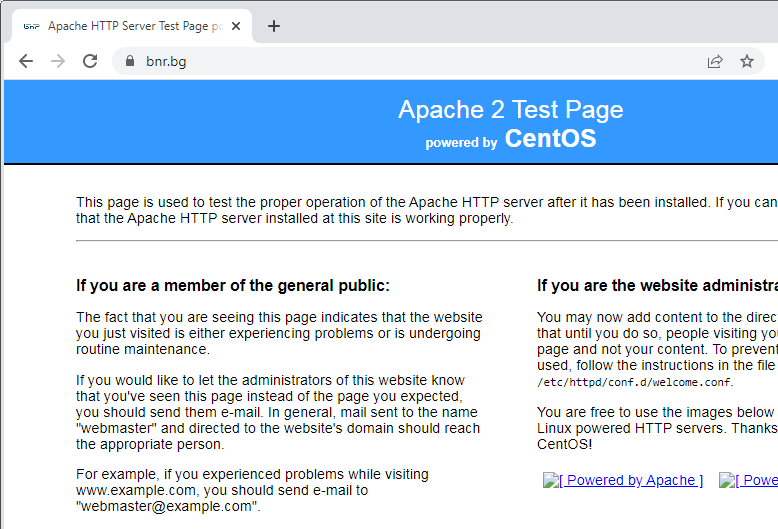
Task: Bookmark this page with the star icon
Action: click(x=747, y=61)
